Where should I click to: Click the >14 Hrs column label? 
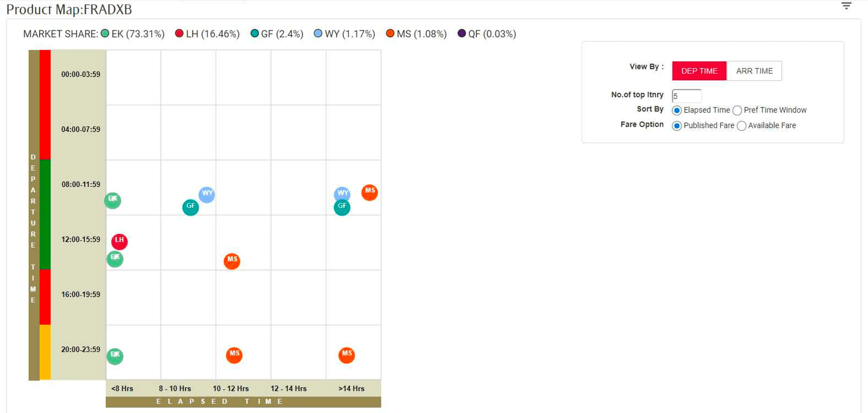(352, 389)
